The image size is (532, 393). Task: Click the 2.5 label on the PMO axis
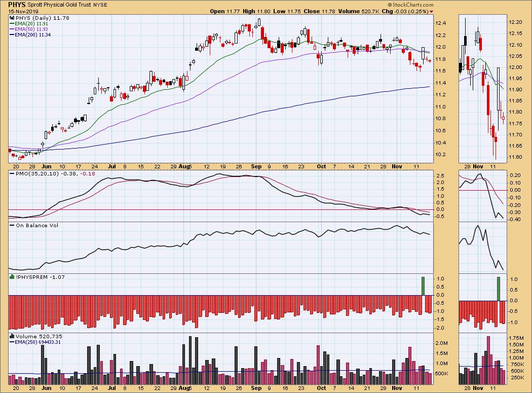(x=440, y=175)
